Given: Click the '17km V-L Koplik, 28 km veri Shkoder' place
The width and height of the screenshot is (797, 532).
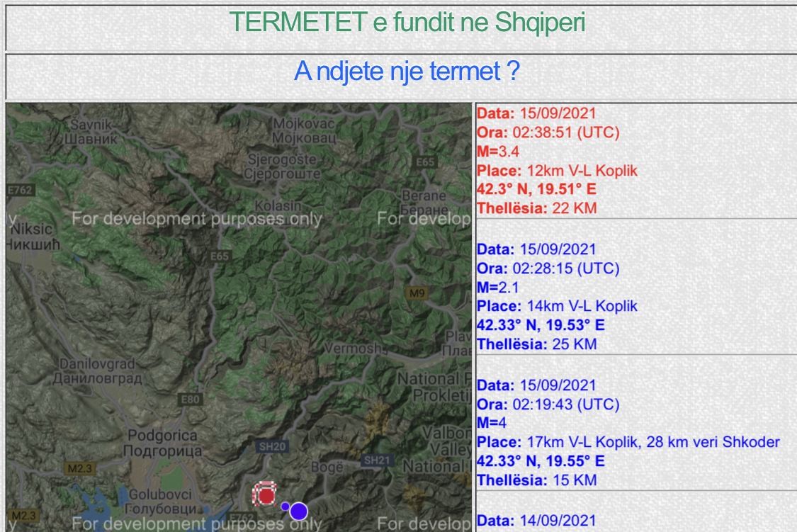Looking at the screenshot, I should coord(652,442).
